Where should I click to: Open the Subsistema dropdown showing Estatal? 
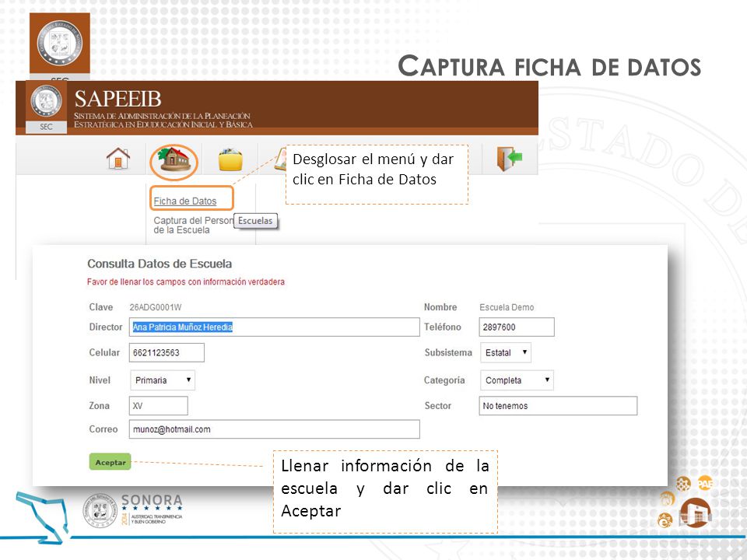(506, 352)
